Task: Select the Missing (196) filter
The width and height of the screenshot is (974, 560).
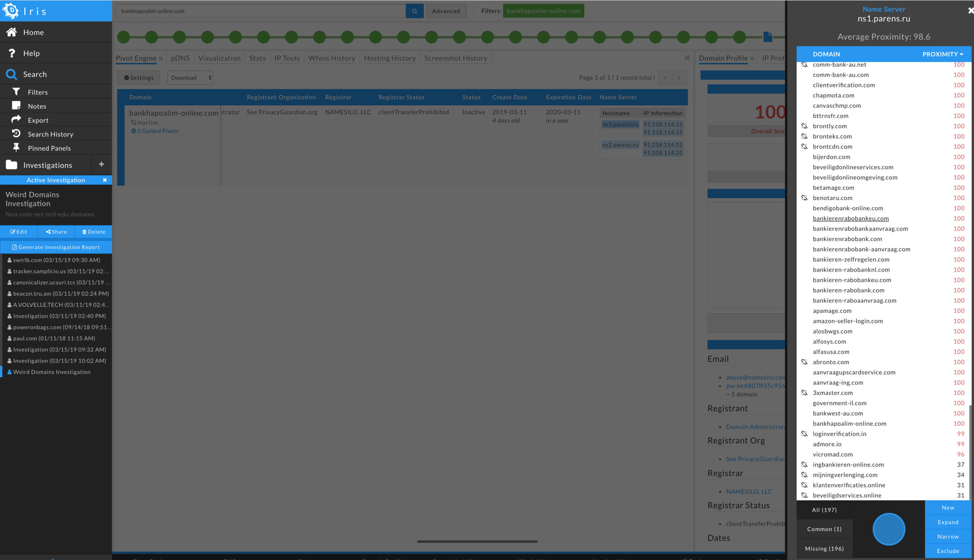Action: pos(824,548)
